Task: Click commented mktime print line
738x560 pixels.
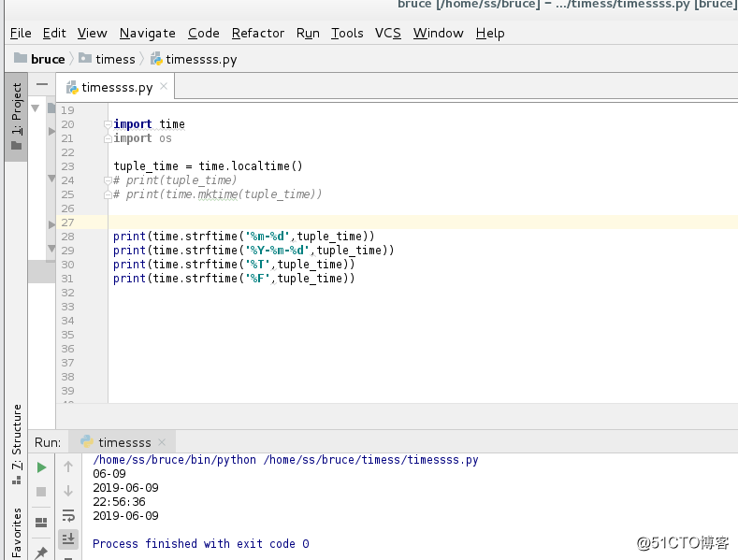Action: click(217, 194)
